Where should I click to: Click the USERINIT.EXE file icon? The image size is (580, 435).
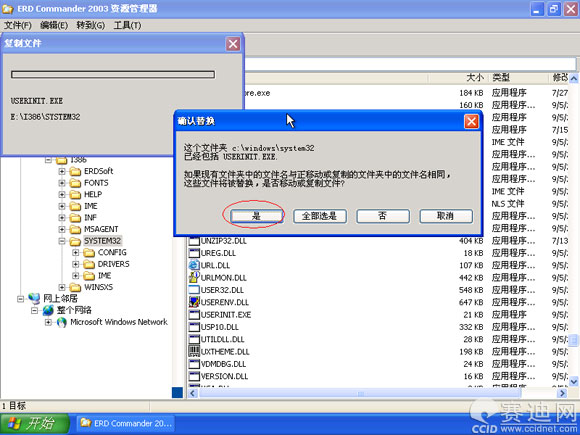194,315
